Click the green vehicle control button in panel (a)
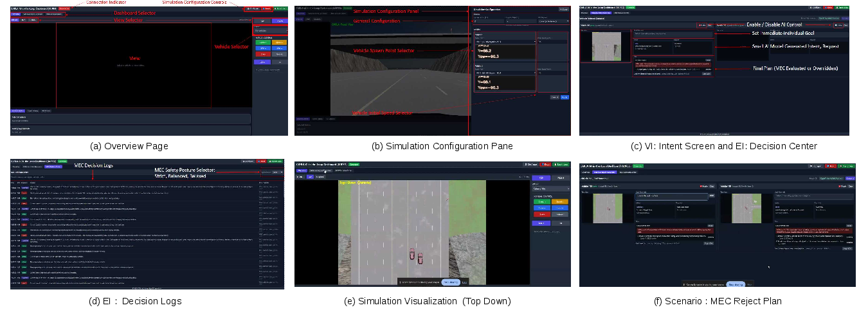Screen dimensions: 868x330 click(x=263, y=42)
